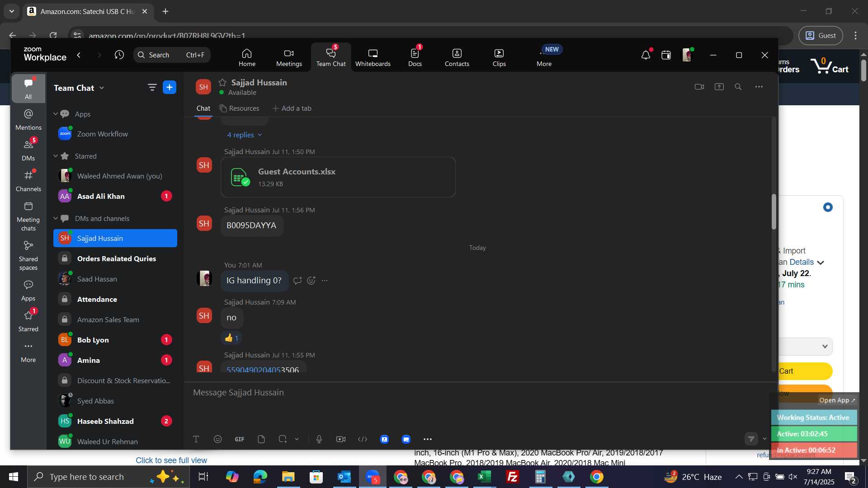Viewport: 868px width, 488px height.
Task: Toggle the thumbs up reaction on 'no'
Action: click(231, 338)
